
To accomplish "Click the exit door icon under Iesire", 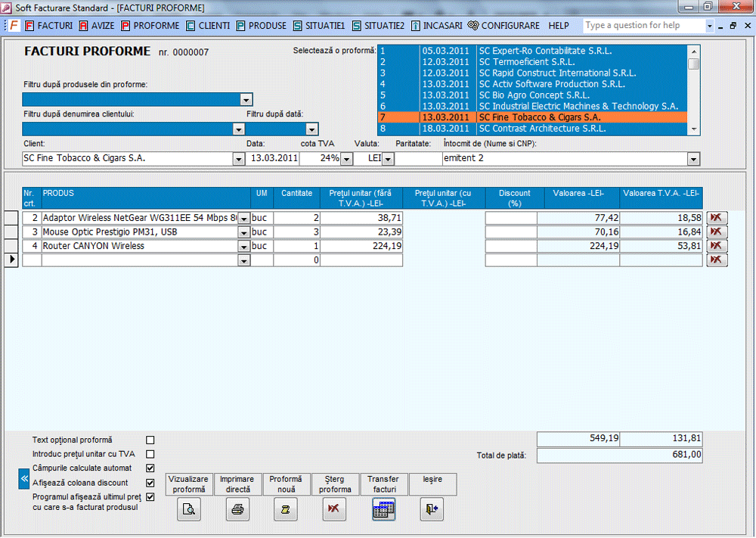I will tap(432, 509).
